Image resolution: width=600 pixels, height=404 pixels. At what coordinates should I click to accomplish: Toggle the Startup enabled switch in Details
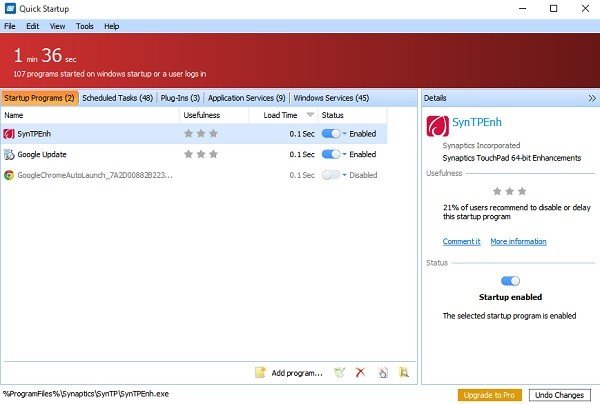(x=510, y=281)
